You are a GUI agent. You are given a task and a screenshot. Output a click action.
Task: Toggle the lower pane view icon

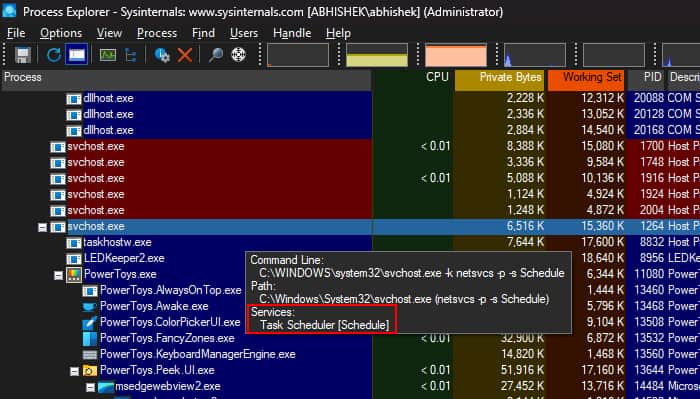pyautogui.click(x=76, y=55)
